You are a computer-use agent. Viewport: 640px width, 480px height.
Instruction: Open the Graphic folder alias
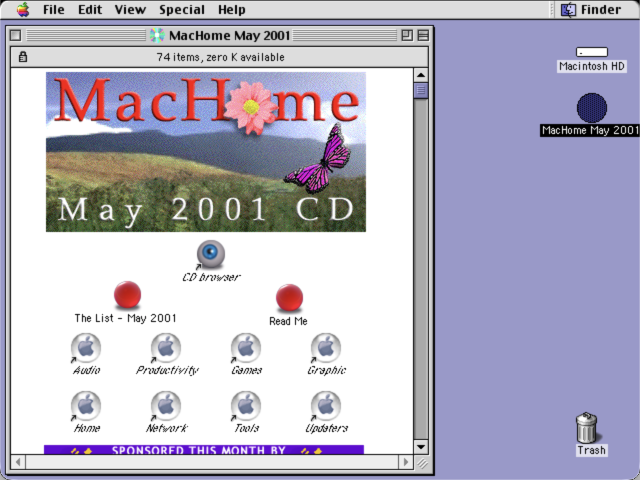tap(326, 348)
